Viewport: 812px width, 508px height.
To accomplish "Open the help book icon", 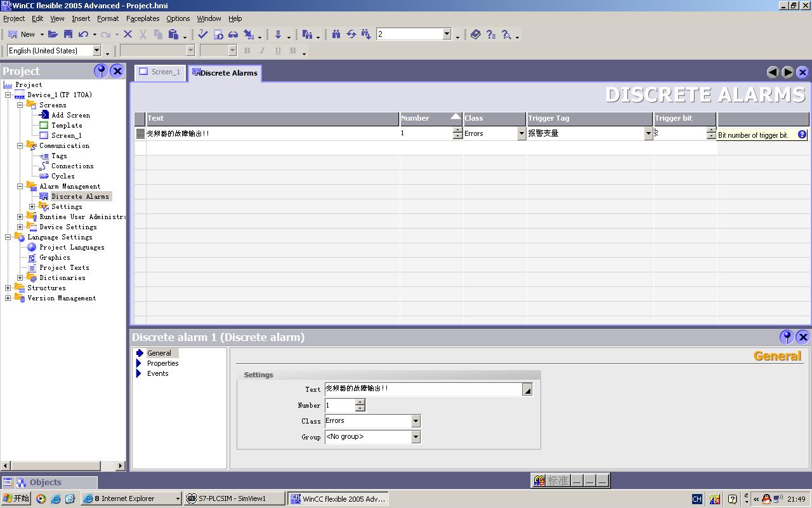I will coord(476,34).
